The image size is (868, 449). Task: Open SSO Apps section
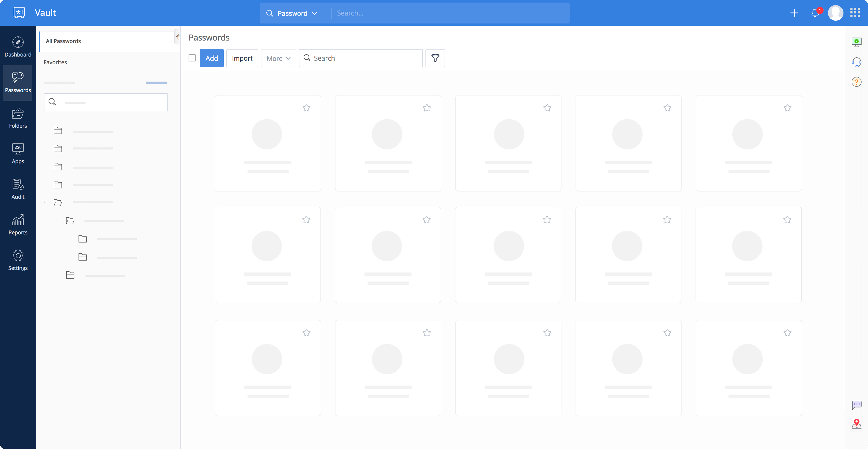click(18, 154)
